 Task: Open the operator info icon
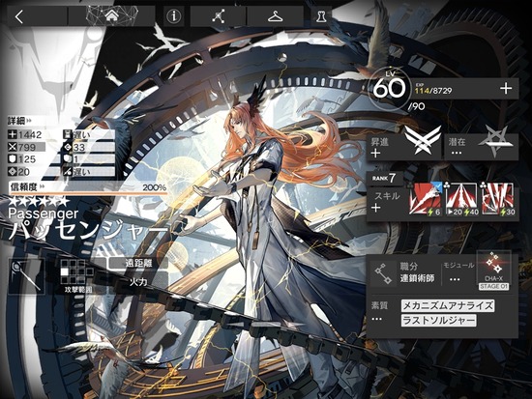tap(174, 15)
